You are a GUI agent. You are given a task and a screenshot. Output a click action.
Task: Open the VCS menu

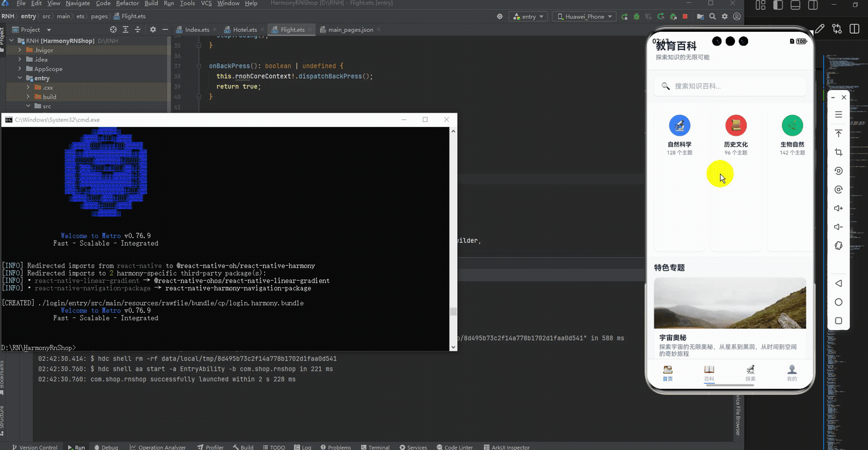click(x=206, y=3)
